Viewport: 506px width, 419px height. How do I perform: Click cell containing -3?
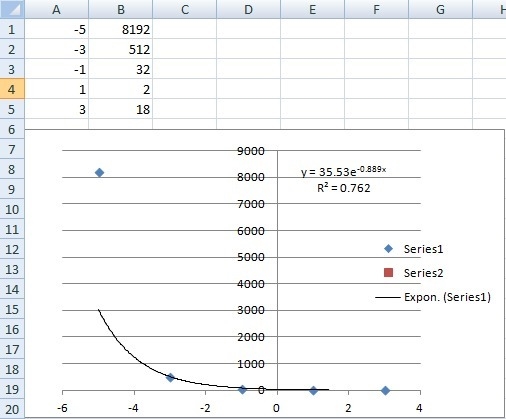57,49
